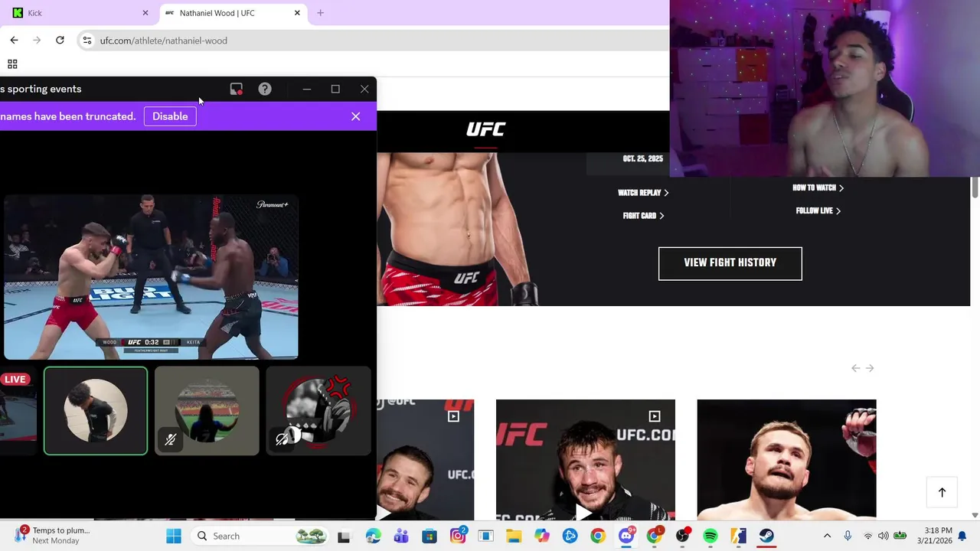Click the UFC page vertical scrollbar
Image resolution: width=980 pixels, height=551 pixels.
pos(975,187)
